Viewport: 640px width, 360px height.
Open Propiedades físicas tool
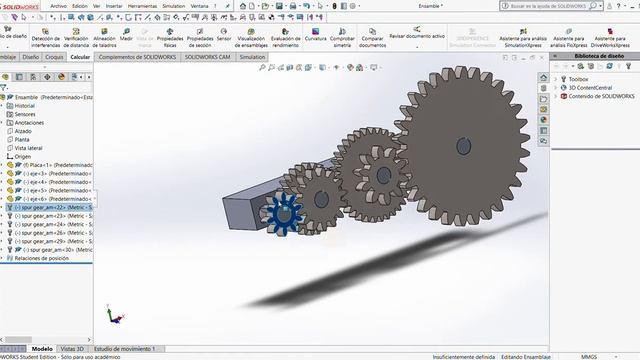(170, 38)
